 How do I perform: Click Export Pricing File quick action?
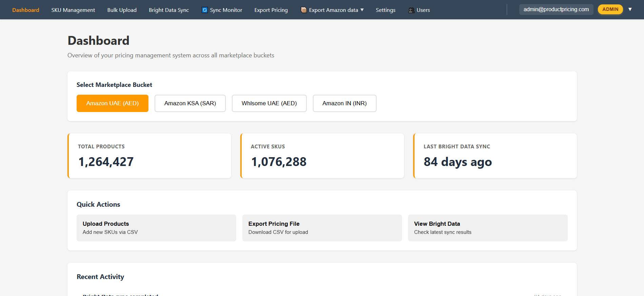pyautogui.click(x=322, y=228)
